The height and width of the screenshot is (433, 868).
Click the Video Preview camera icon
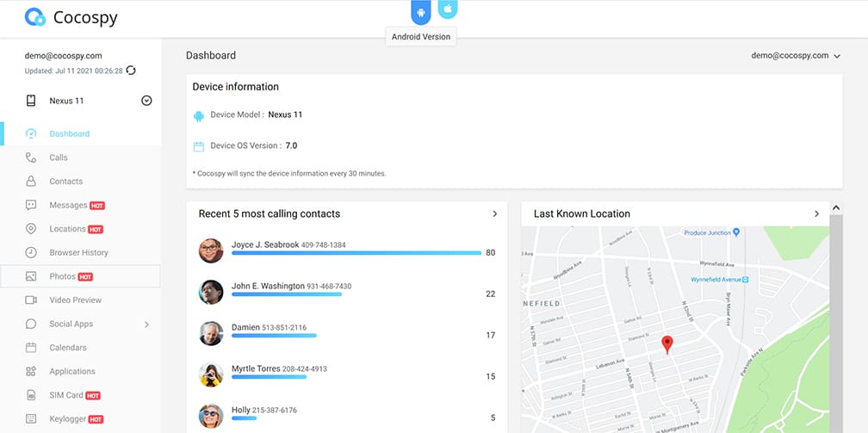pos(31,300)
